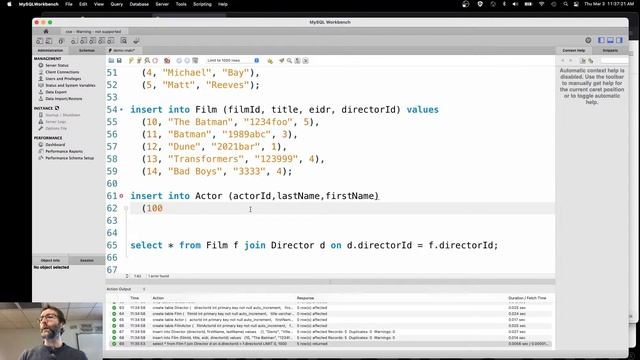
Task: Open the Server menu
Action: pos(162,4)
